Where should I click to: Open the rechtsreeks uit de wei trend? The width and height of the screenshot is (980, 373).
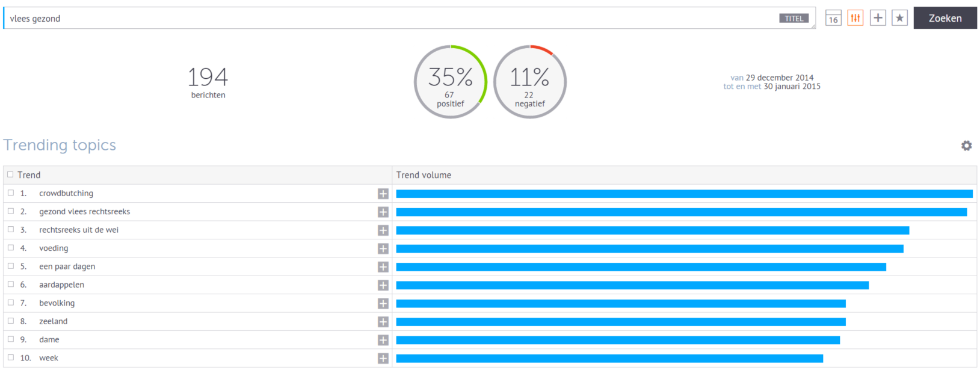[x=79, y=230]
